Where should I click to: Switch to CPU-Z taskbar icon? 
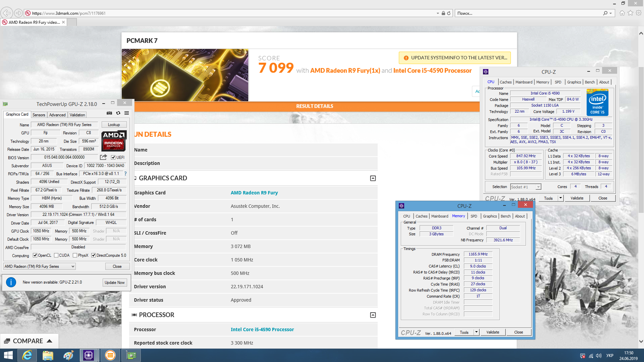tap(89, 355)
